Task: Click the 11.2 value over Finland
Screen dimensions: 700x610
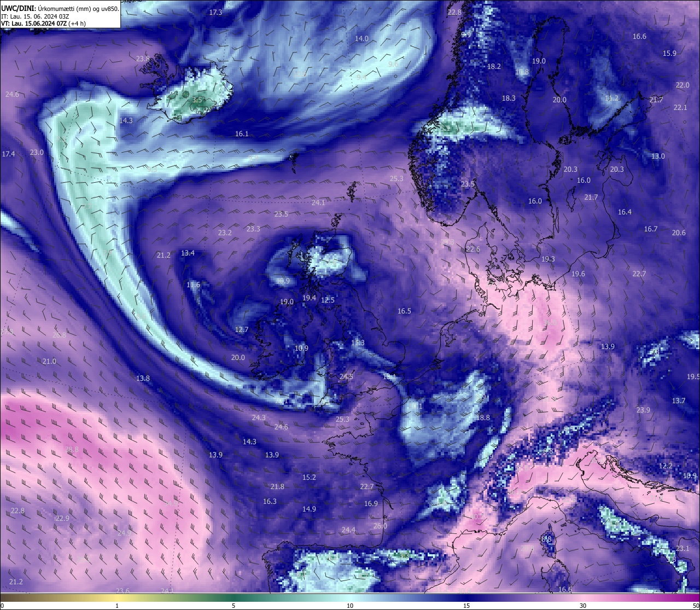Action: tap(611, 98)
